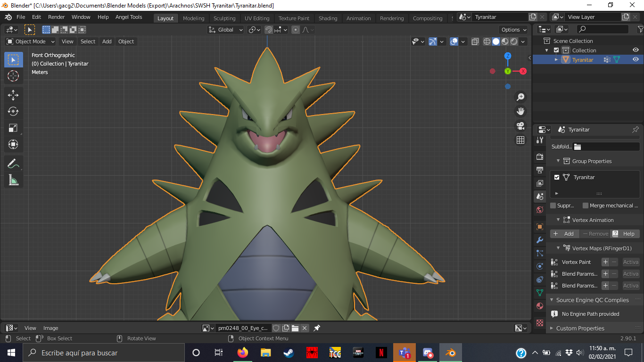Viewport: 644px width, 362px height.
Task: Open the Physics properties tab
Action: pyautogui.click(x=540, y=266)
